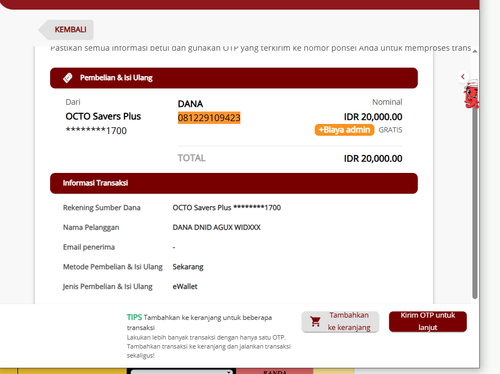
Task: Select highlighted phone number 081229109423
Action: coord(209,118)
